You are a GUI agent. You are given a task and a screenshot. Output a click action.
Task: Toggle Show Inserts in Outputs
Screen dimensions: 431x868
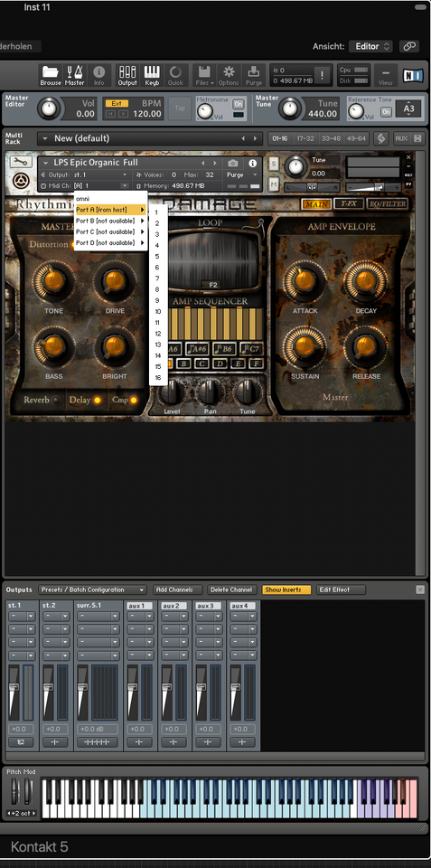[286, 590]
